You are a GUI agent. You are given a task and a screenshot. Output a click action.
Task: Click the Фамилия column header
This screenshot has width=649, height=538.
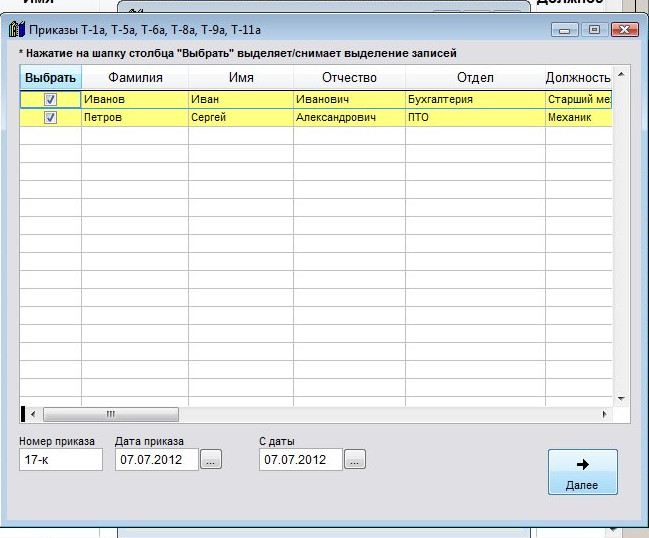click(135, 78)
